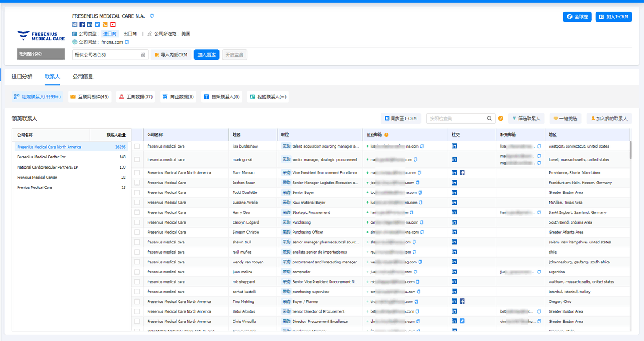Open the 筛选联系人 filter panel
644x341 pixels.
pyautogui.click(x=527, y=119)
